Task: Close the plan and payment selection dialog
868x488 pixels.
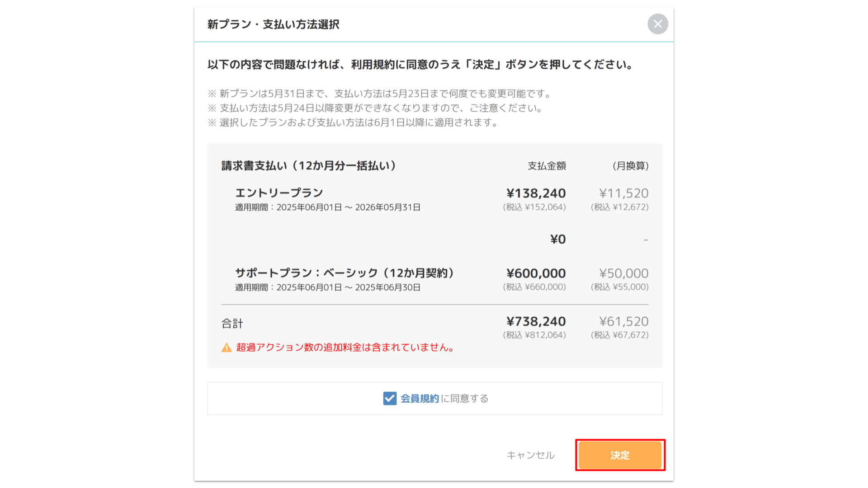Action: tap(658, 24)
